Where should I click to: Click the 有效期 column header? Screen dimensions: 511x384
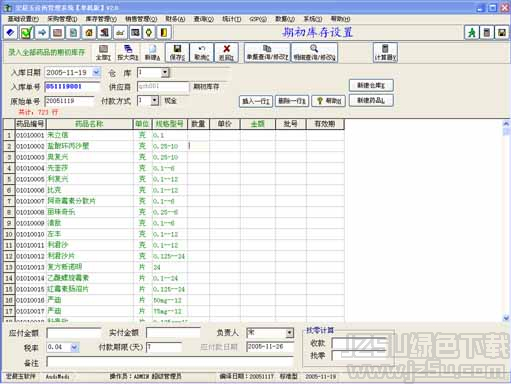(x=325, y=124)
